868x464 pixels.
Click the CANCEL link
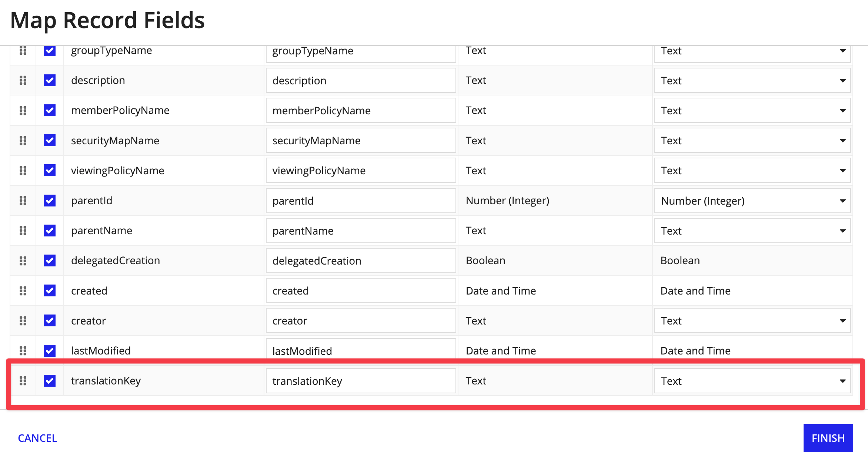coord(37,438)
